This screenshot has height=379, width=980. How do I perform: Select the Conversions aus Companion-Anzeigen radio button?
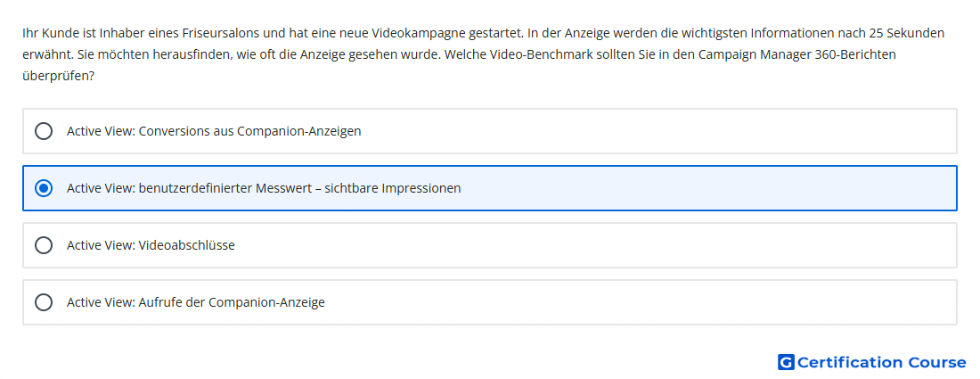point(44,131)
